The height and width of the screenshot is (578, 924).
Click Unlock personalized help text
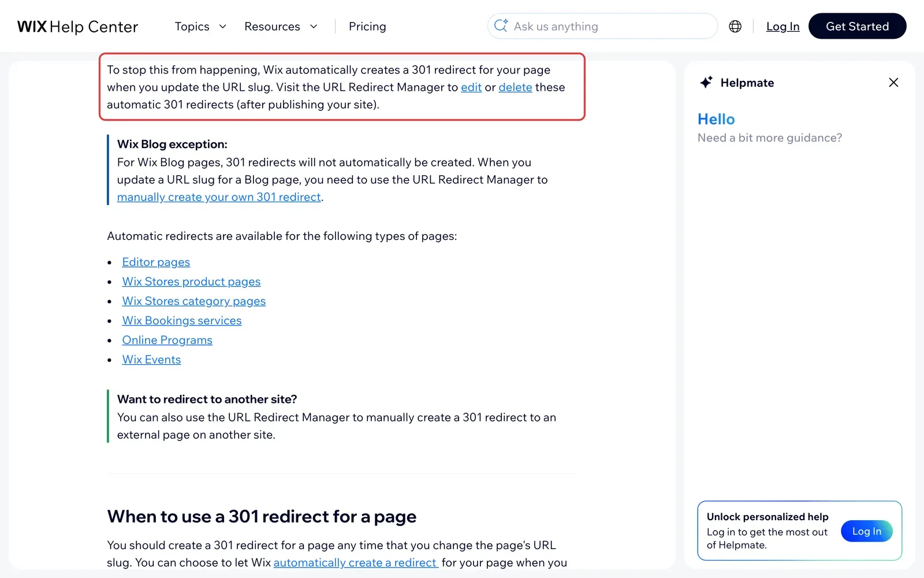(767, 517)
